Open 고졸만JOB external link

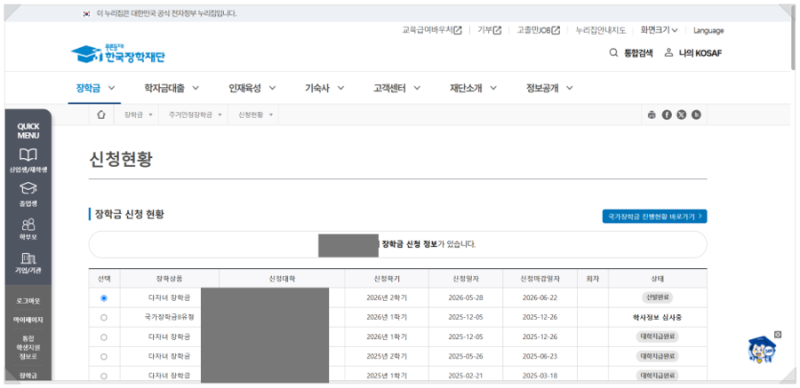[x=538, y=30]
